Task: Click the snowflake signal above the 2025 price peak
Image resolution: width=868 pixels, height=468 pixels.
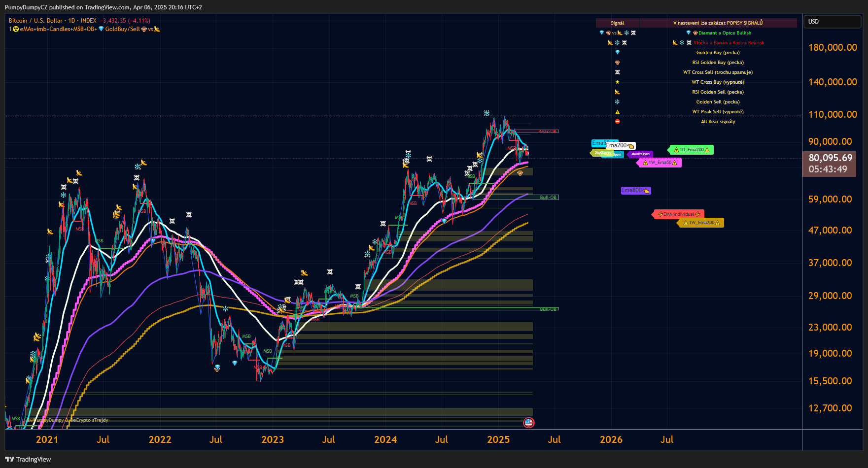Action: 486,113
